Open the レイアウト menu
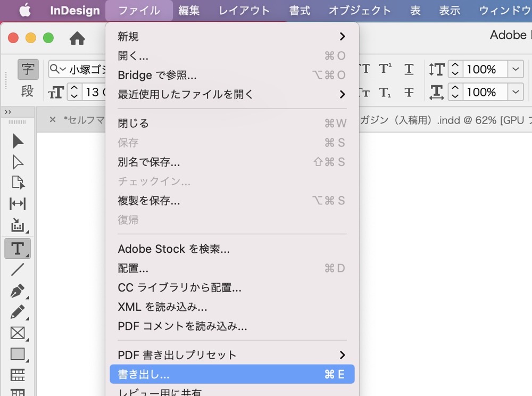This screenshot has width=532, height=396. (x=244, y=11)
